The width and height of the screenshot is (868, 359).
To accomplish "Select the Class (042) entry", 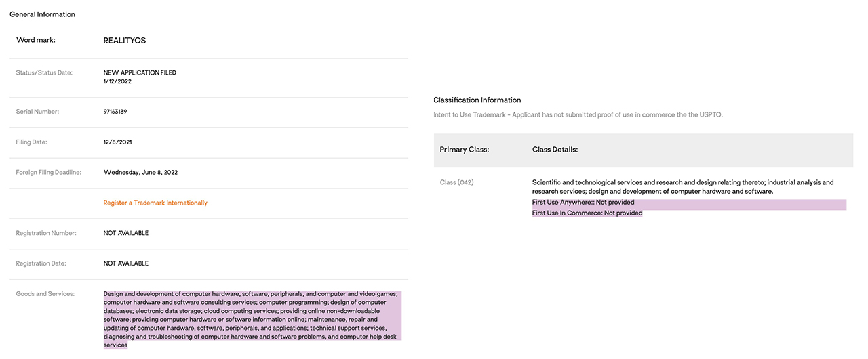I will click(456, 182).
